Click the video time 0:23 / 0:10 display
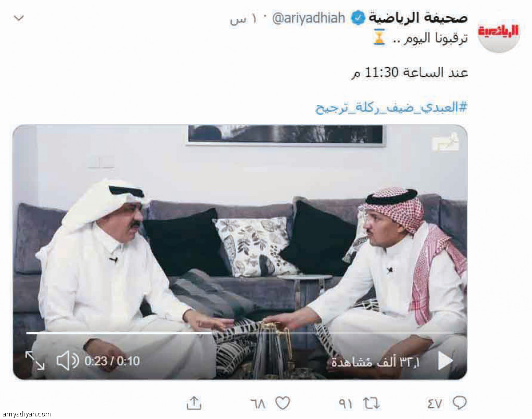532x419 pixels. point(112,361)
